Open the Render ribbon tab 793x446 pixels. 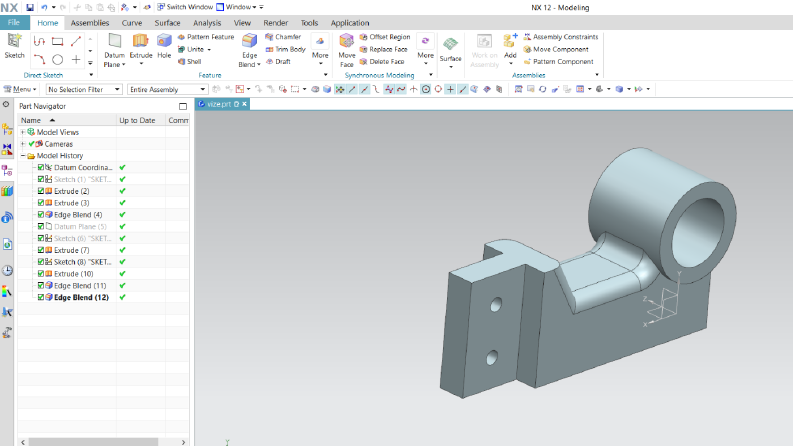[276, 23]
